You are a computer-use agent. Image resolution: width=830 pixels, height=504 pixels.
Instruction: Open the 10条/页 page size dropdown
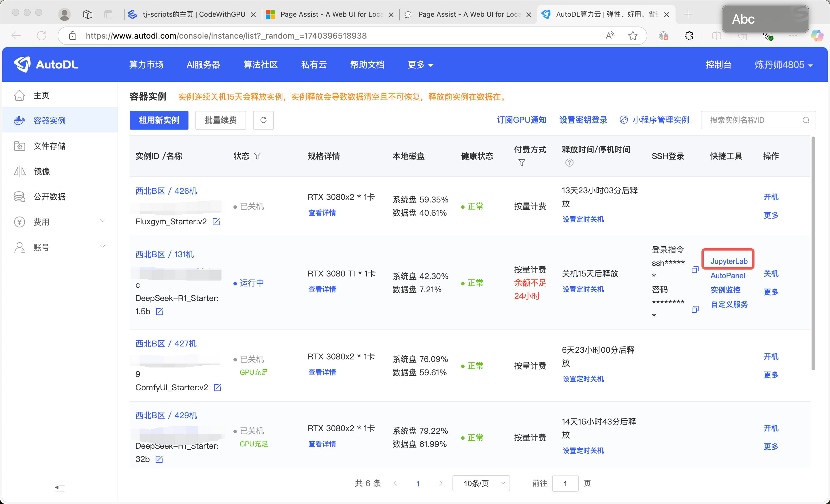pyautogui.click(x=481, y=484)
